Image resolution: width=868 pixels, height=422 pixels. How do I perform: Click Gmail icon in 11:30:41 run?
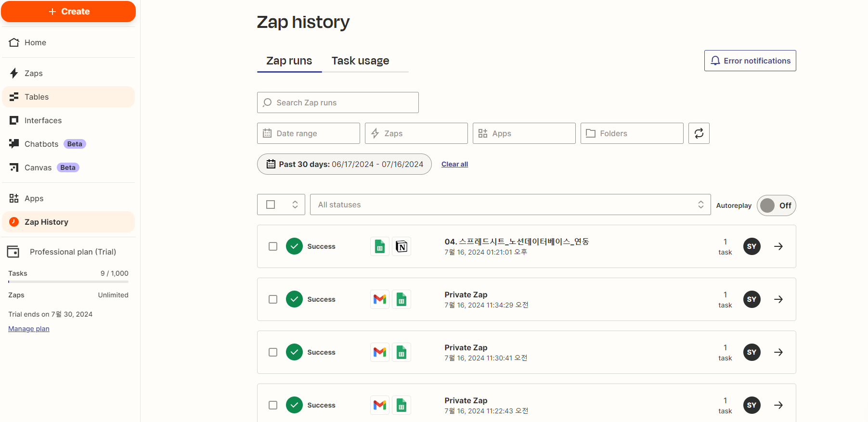[x=380, y=352]
